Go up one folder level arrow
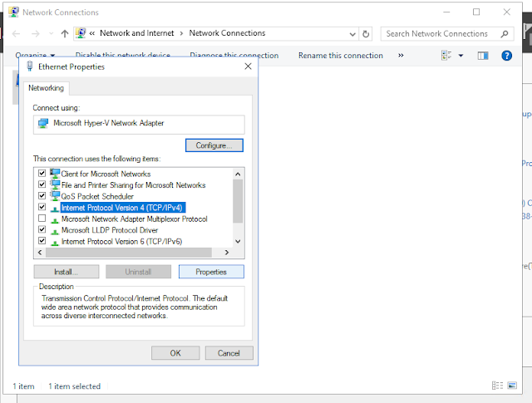The width and height of the screenshot is (532, 403). 65,33
